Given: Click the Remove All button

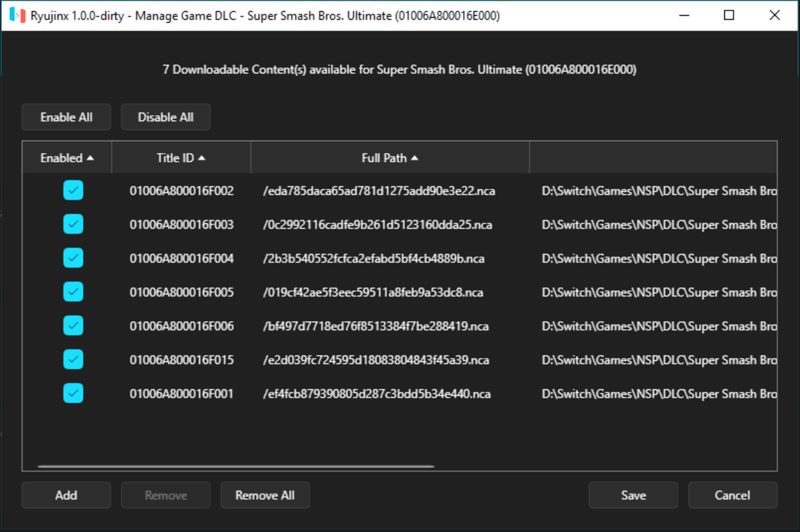Looking at the screenshot, I should coord(265,495).
